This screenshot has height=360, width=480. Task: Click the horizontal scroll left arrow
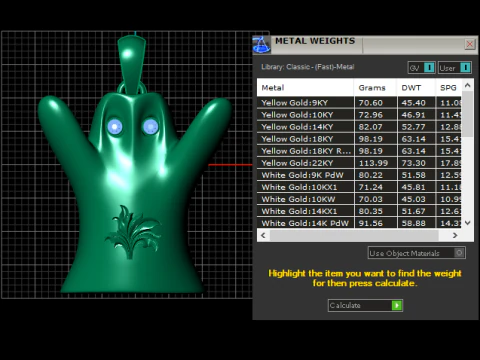click(x=263, y=235)
